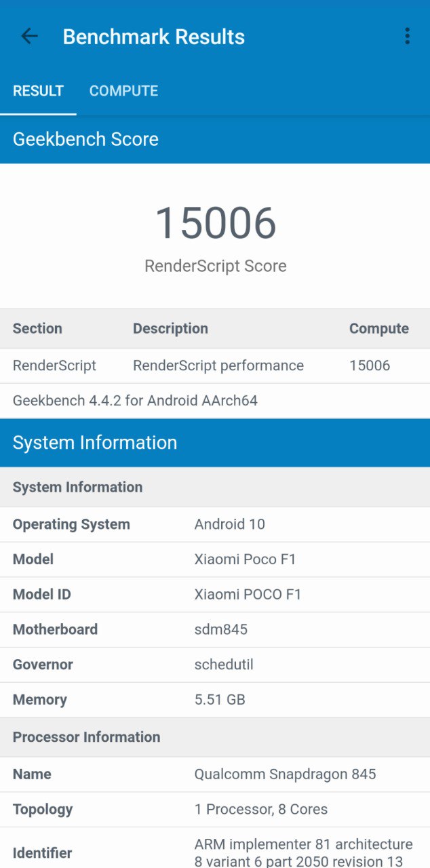Select the RESULT tab
This screenshot has width=430, height=868.
pyautogui.click(x=38, y=91)
